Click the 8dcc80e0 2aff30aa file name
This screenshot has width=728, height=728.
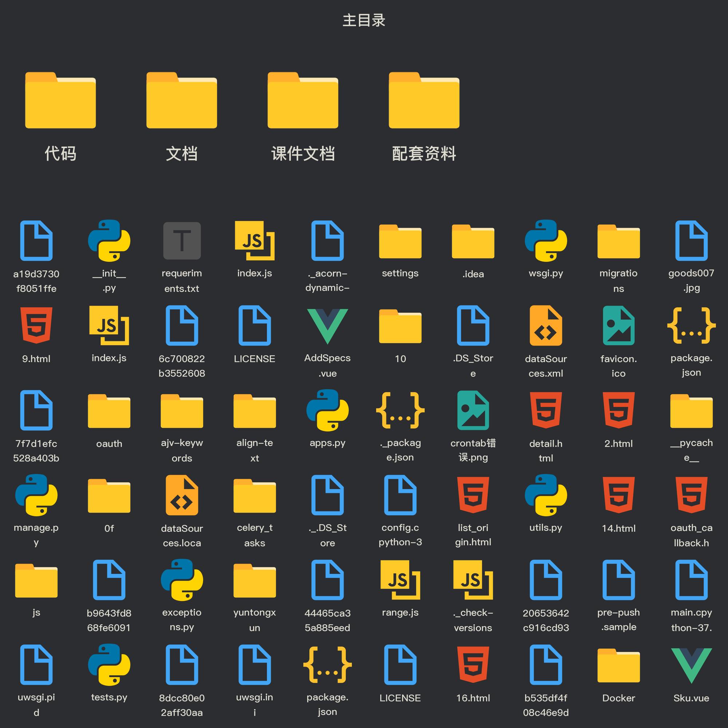click(x=182, y=705)
